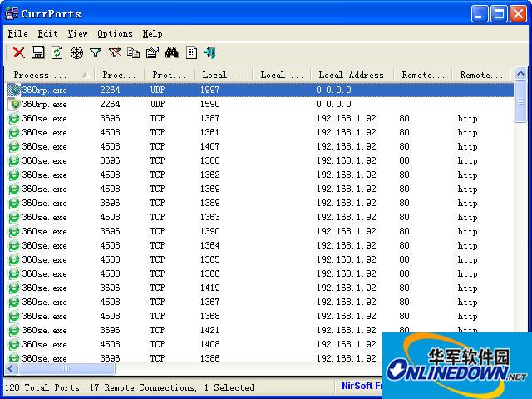Click the funnel filter toolbar icon
This screenshot has width=532, height=399.
(x=96, y=52)
